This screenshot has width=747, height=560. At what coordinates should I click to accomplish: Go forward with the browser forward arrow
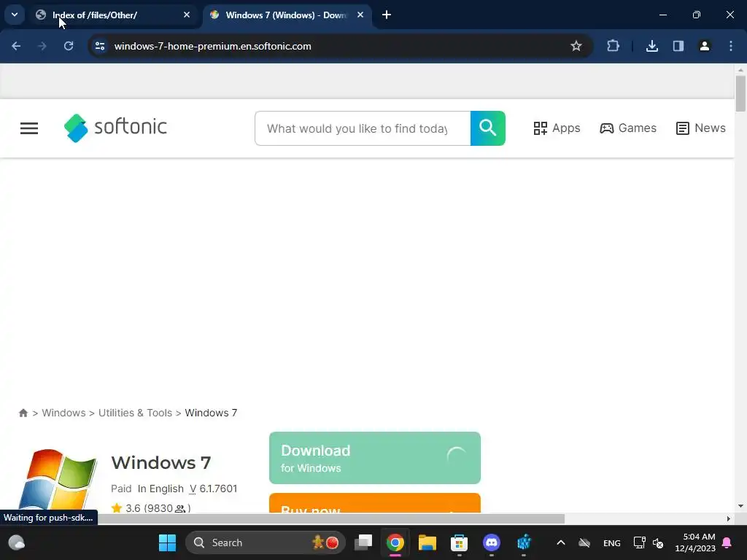click(x=42, y=46)
